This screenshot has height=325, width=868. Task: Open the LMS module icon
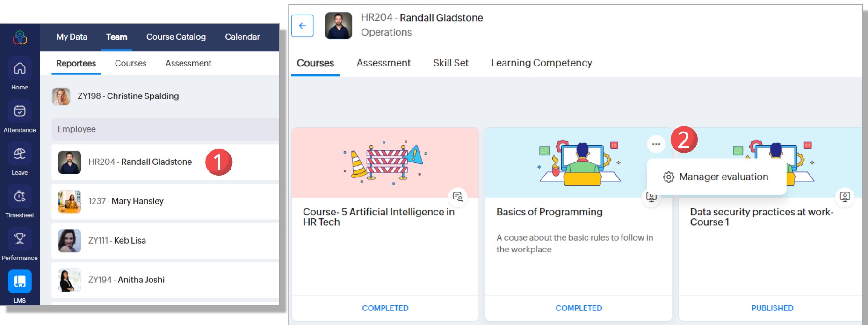20,281
